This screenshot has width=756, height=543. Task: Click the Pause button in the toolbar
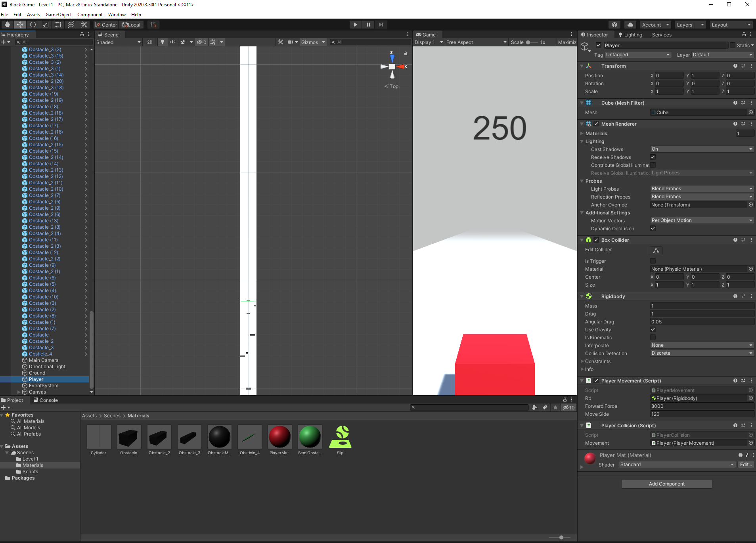click(368, 24)
